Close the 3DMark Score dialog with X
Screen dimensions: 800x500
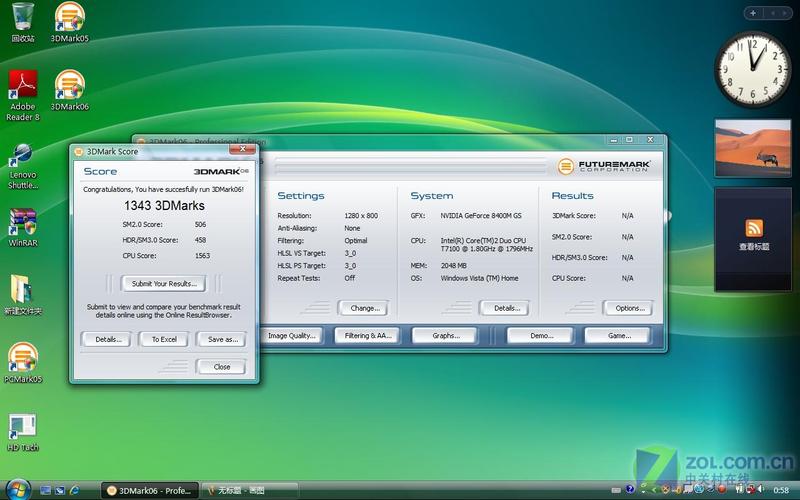coord(243,148)
